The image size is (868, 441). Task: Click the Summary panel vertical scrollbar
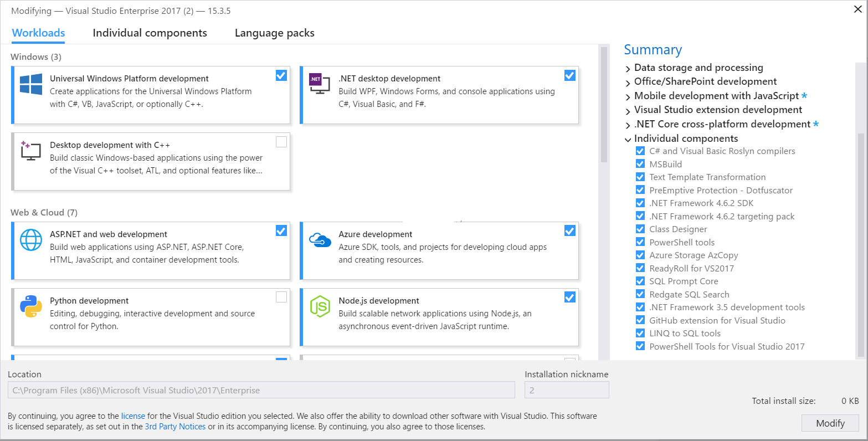click(x=861, y=245)
